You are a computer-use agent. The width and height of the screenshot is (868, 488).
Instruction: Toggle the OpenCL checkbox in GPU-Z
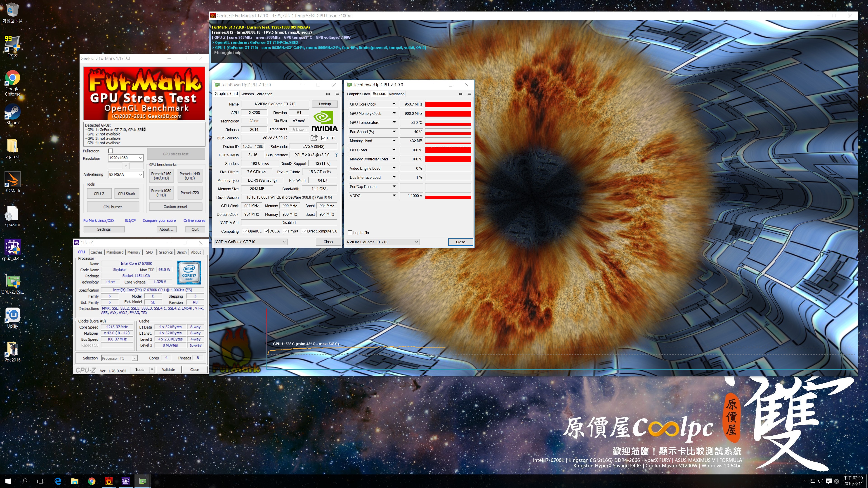tap(245, 231)
